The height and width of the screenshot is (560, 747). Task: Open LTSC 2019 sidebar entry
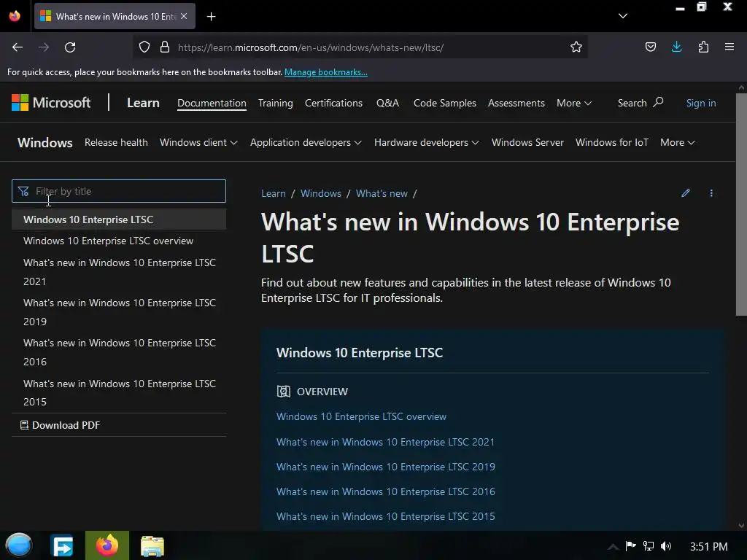pos(120,312)
